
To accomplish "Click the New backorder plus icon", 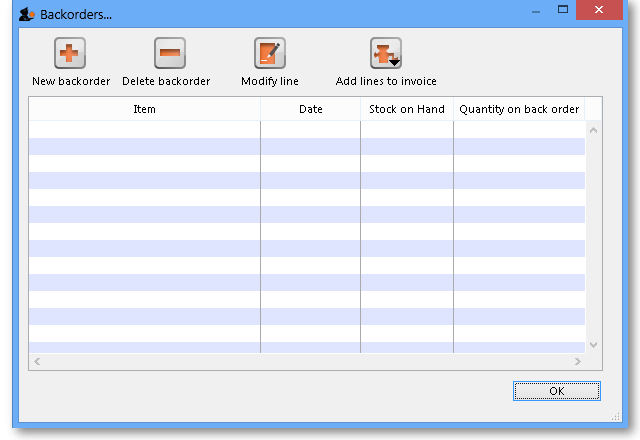I will (70, 54).
